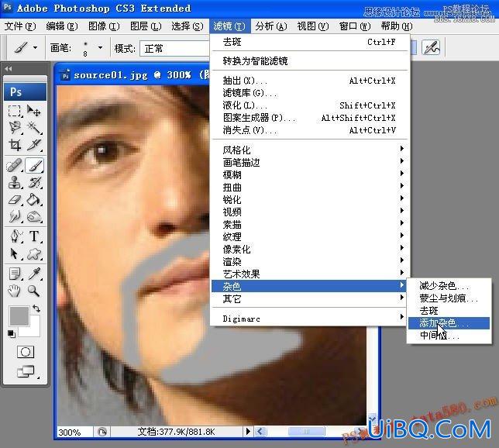This screenshot has height=448, width=499.
Task: Click the status bar preview icon
Action: (x=102, y=432)
